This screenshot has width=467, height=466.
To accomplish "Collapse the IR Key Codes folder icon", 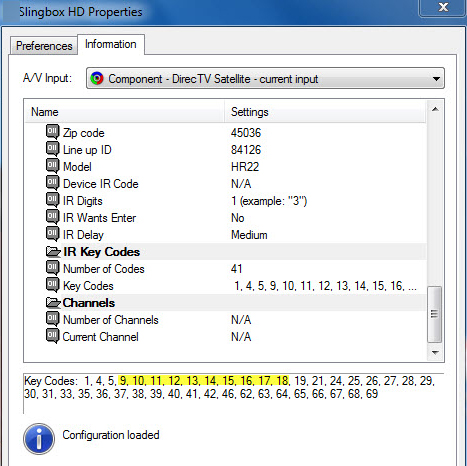I will click(x=53, y=251).
